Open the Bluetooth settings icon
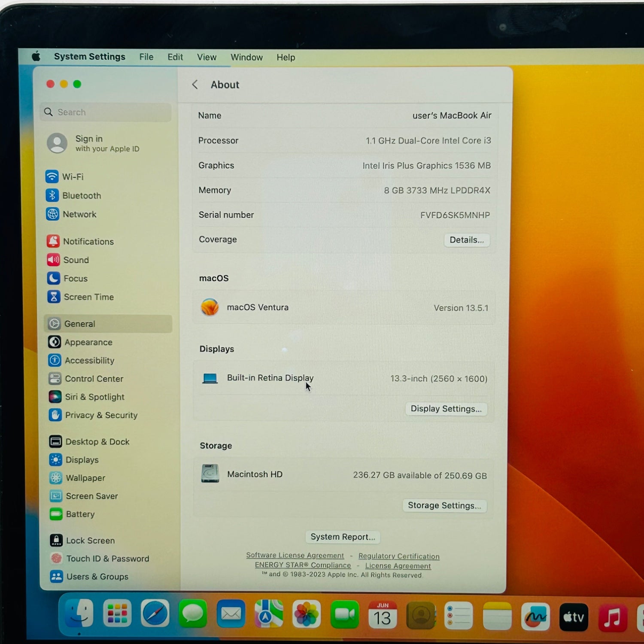 (x=52, y=195)
